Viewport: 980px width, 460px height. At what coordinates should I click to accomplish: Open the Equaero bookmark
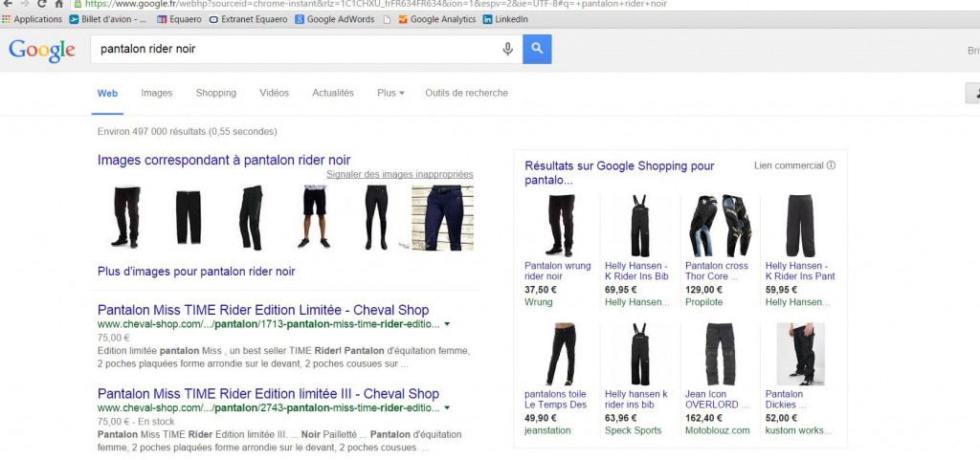coord(179,19)
